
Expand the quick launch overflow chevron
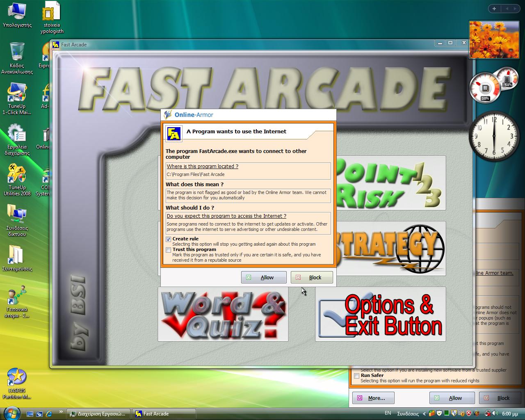tap(61, 412)
